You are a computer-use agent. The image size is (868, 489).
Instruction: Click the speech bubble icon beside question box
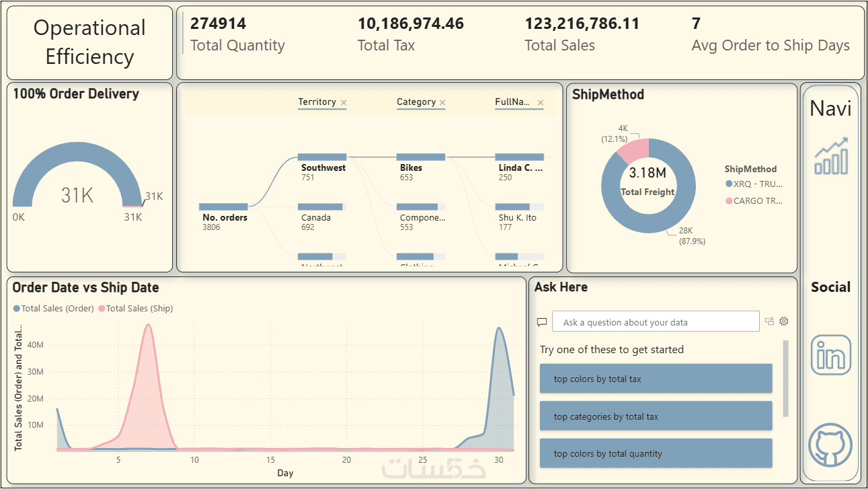point(542,322)
